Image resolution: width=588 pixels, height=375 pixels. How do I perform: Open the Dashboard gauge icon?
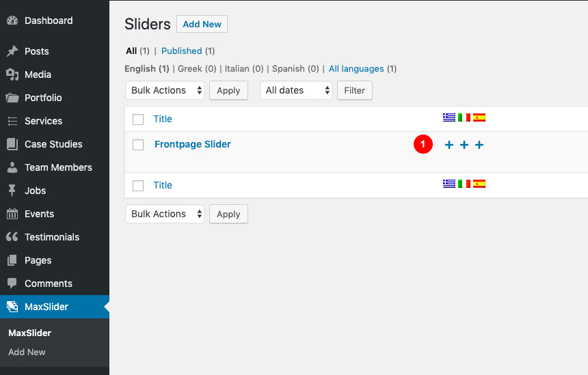12,20
